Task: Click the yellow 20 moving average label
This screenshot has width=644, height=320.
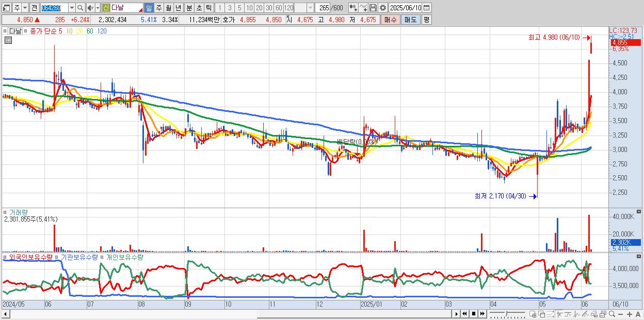Action: point(79,31)
